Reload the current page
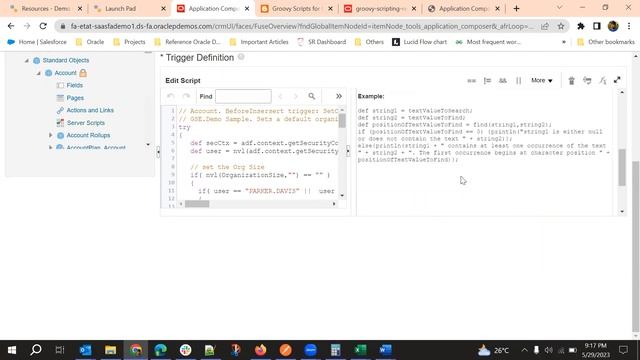 click(x=43, y=26)
